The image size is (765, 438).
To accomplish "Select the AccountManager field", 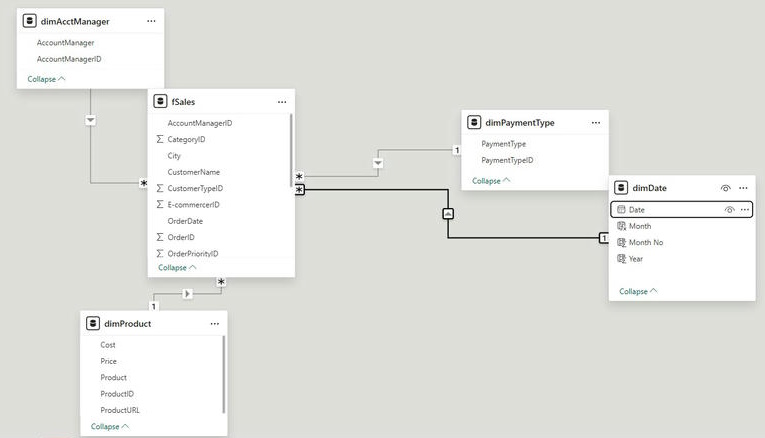I will pyautogui.click(x=65, y=43).
